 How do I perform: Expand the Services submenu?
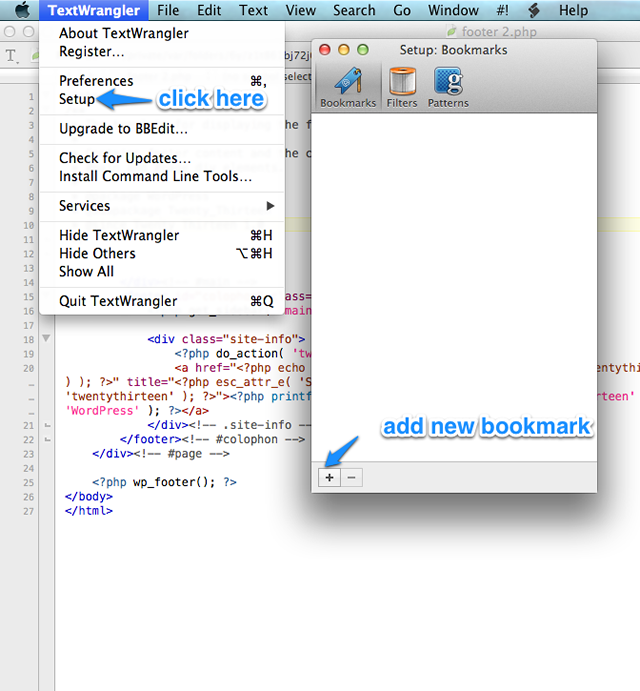pyautogui.click(x=162, y=206)
